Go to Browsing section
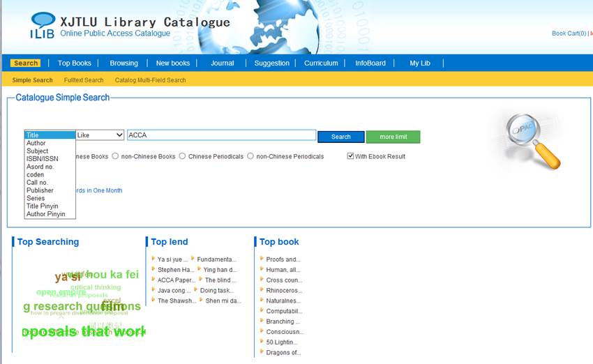593x364 pixels. point(123,63)
